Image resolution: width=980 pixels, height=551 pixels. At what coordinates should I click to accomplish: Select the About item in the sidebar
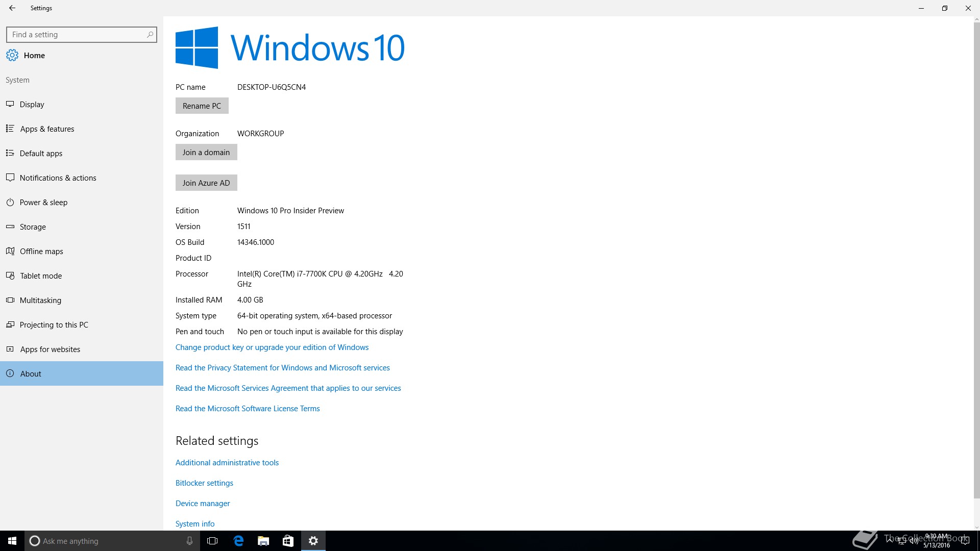82,373
